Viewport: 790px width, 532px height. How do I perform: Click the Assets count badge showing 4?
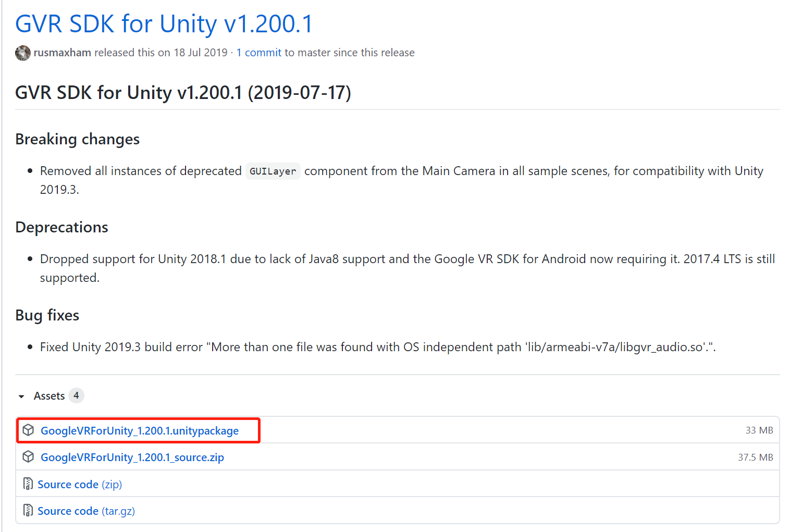click(76, 395)
